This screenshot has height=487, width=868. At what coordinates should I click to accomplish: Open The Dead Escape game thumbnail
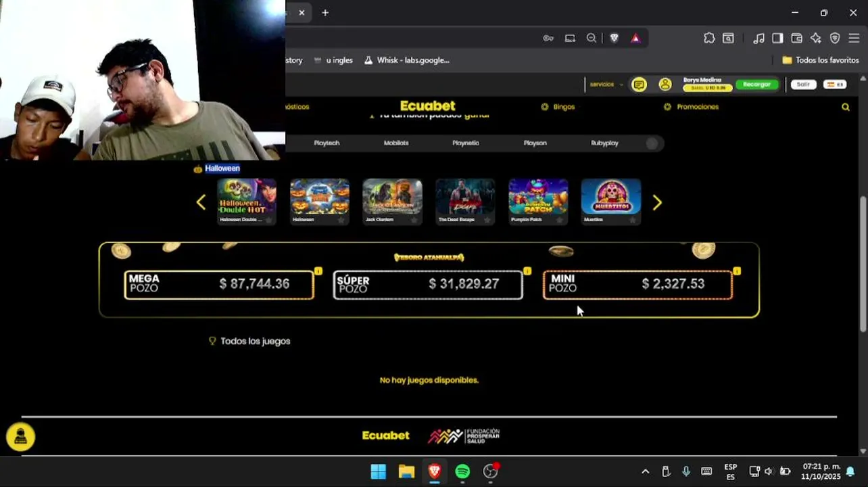[465, 197]
